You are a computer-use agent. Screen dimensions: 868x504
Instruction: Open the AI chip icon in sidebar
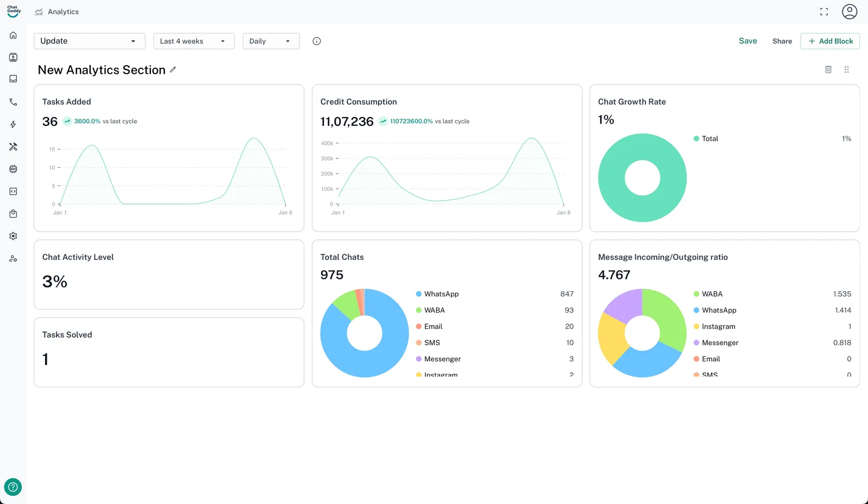(x=13, y=169)
